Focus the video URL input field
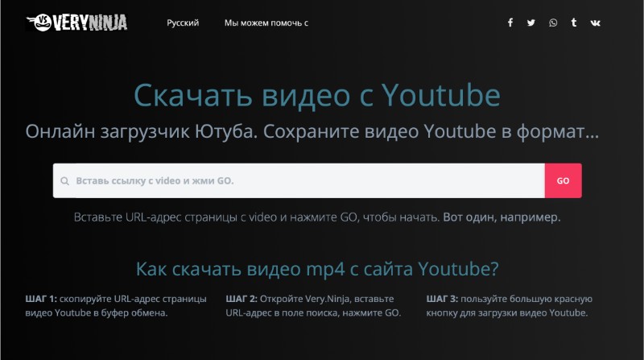Screen dimensions: 644x360 tap(299, 181)
